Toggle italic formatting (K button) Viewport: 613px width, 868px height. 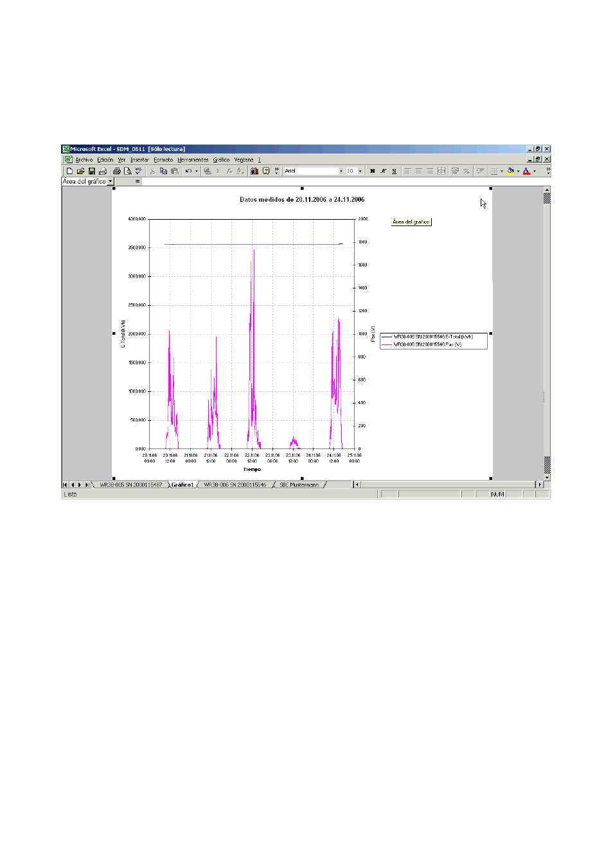tap(383, 171)
